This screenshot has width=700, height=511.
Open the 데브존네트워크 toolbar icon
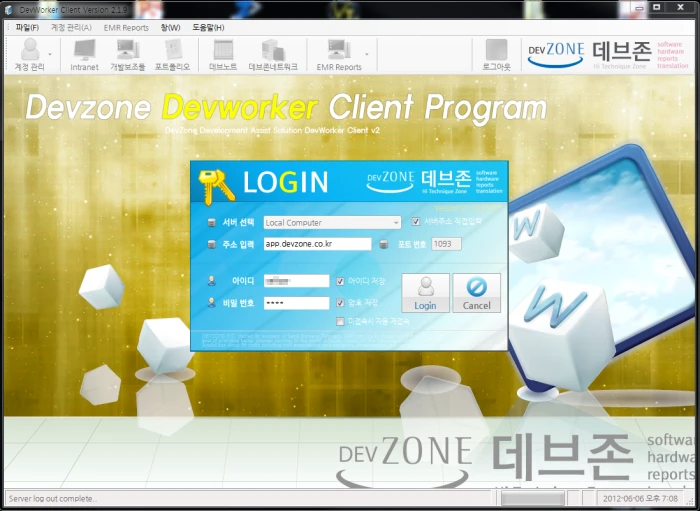(x=273, y=55)
